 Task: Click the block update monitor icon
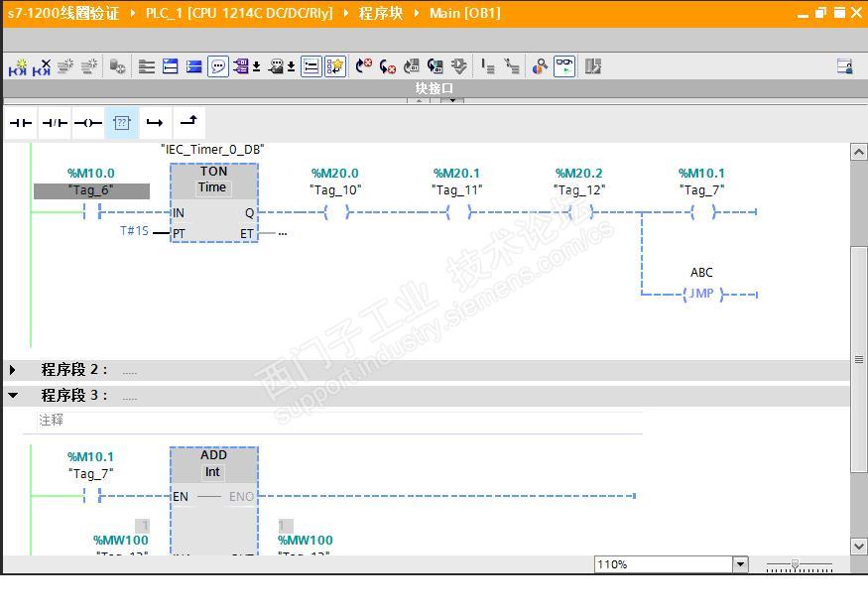click(x=435, y=67)
